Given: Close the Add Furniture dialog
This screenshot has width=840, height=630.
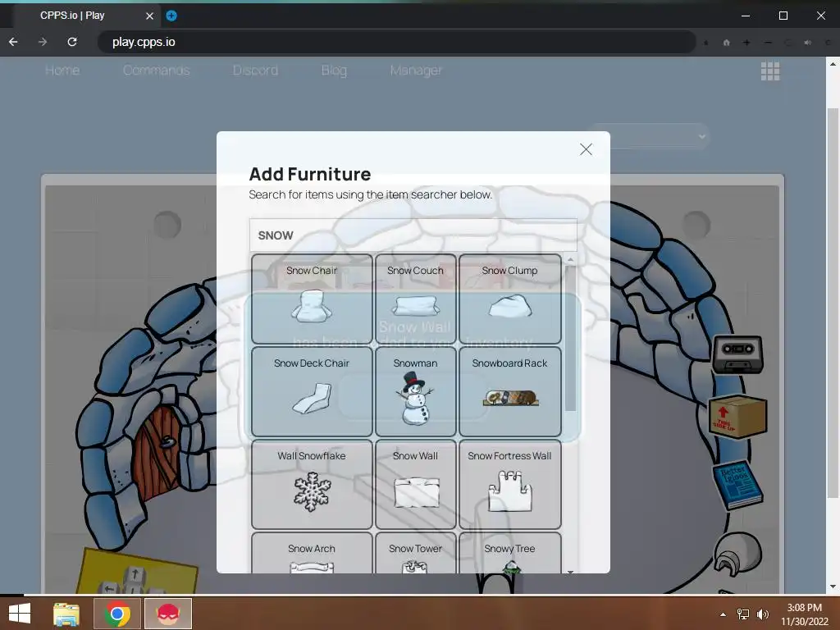Looking at the screenshot, I should pos(586,149).
